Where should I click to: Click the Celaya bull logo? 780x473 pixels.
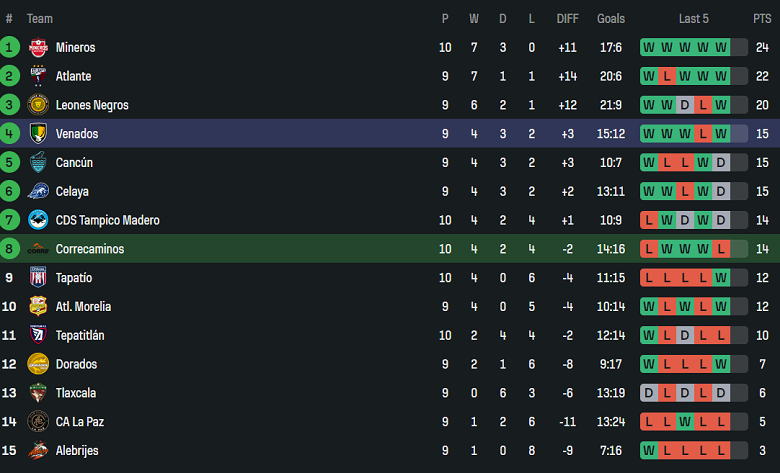(38, 191)
